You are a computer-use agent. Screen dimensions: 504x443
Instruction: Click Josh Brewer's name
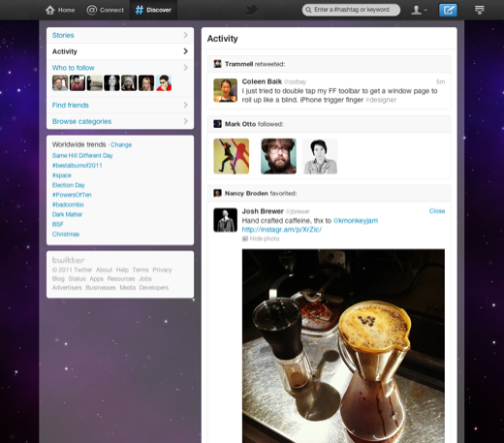coord(263,211)
